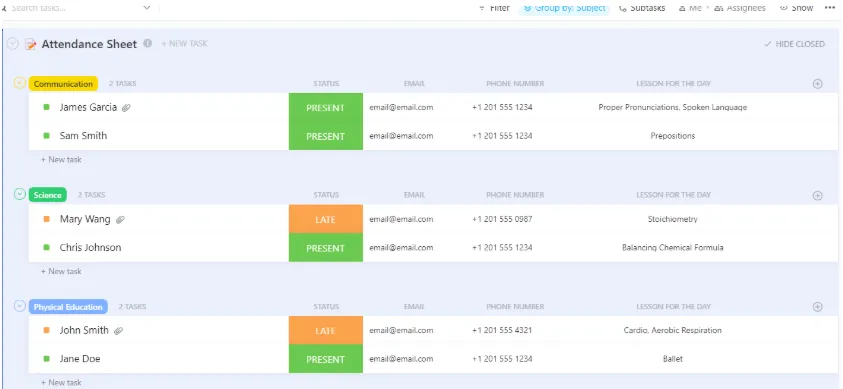
Task: Click Sam Smith's green status square
Action: [47, 136]
